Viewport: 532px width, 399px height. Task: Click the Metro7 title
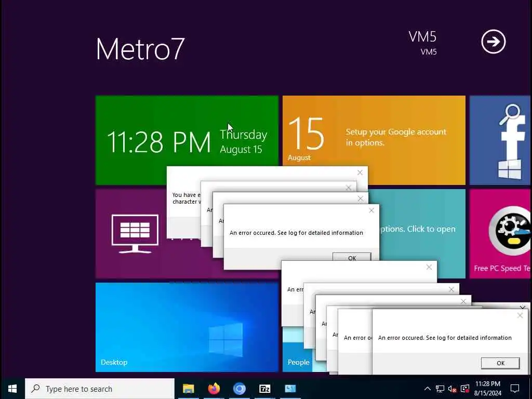point(140,49)
